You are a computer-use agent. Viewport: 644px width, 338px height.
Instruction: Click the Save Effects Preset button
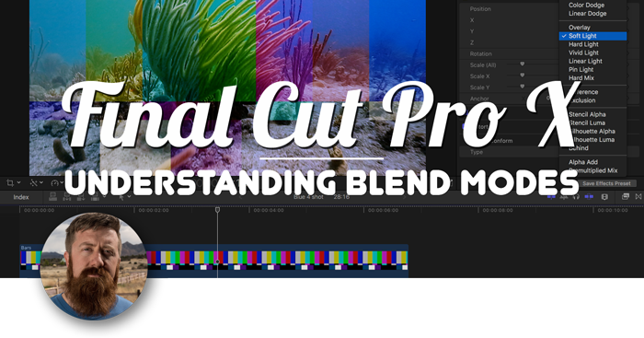click(x=606, y=183)
